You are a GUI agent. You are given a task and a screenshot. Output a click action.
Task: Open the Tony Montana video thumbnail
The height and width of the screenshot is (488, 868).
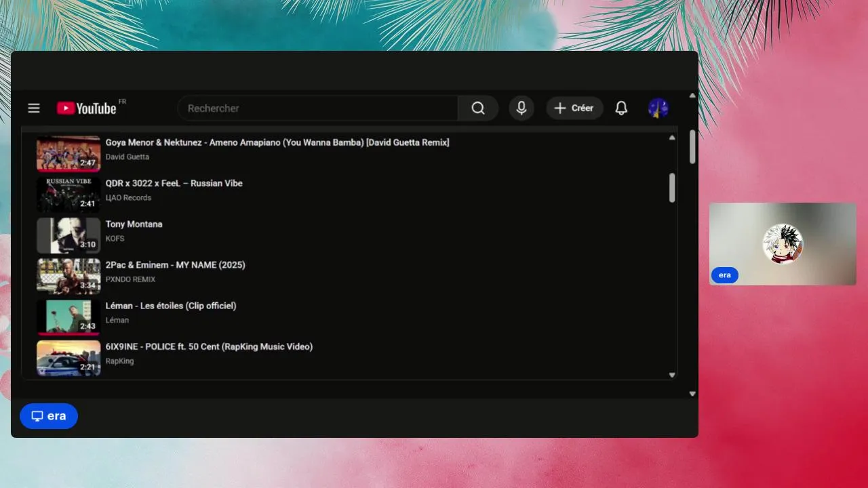pos(68,235)
